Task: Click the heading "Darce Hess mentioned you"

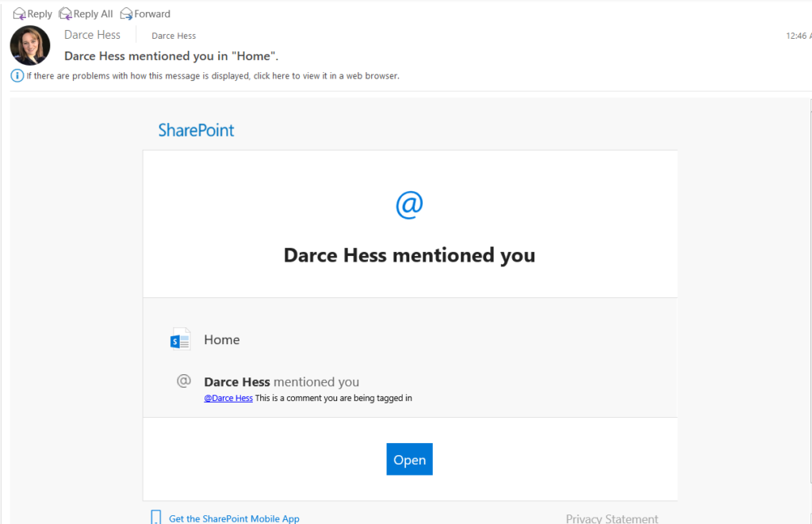Action: point(409,255)
